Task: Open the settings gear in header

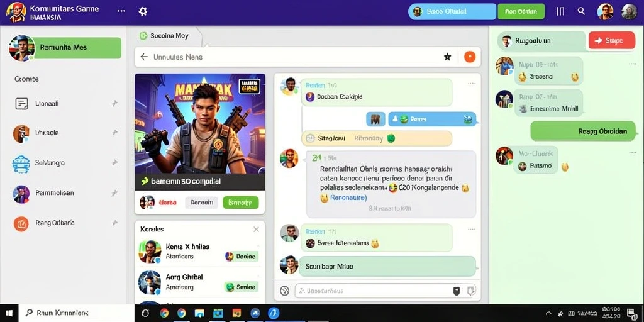Action: tap(143, 11)
